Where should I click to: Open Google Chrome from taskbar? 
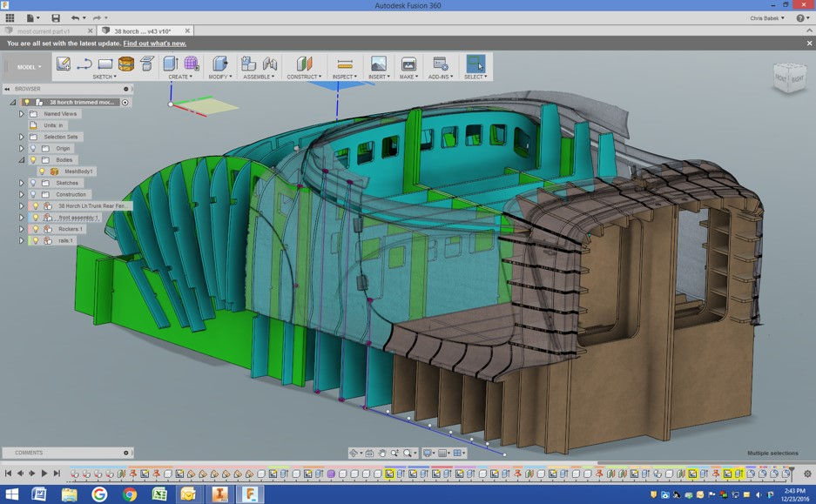[x=130, y=494]
